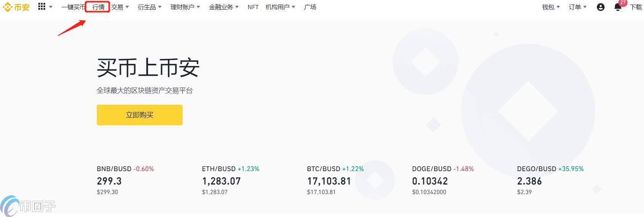Open the user account profile icon
Viewport: 644px width, 217px height.
click(601, 7)
